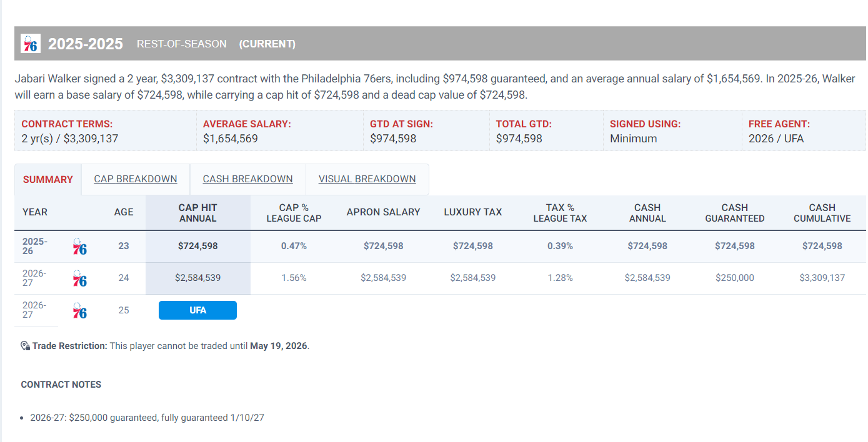This screenshot has height=442, width=868.
Task: Click the Trade Restriction lock icon
Action: pyautogui.click(x=26, y=346)
